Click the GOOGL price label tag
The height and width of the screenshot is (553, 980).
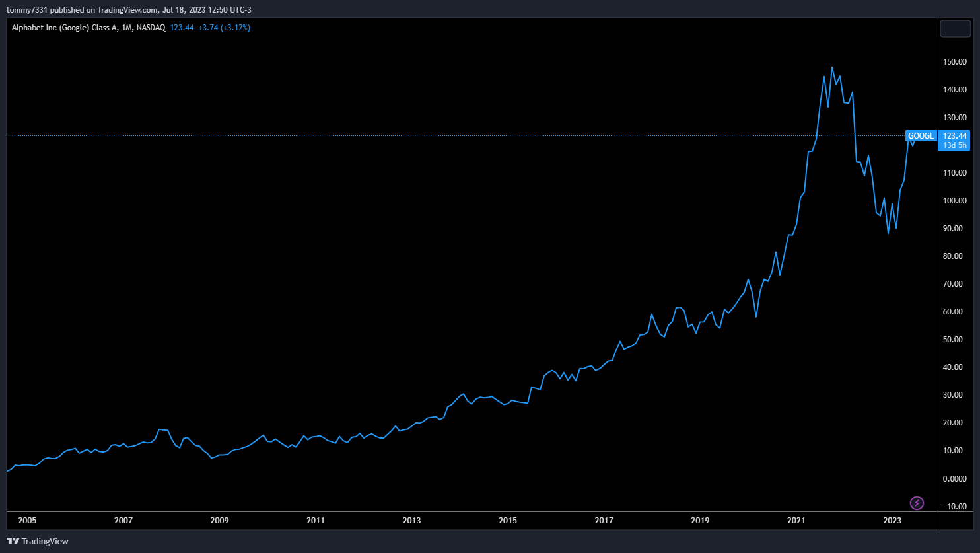pos(921,136)
